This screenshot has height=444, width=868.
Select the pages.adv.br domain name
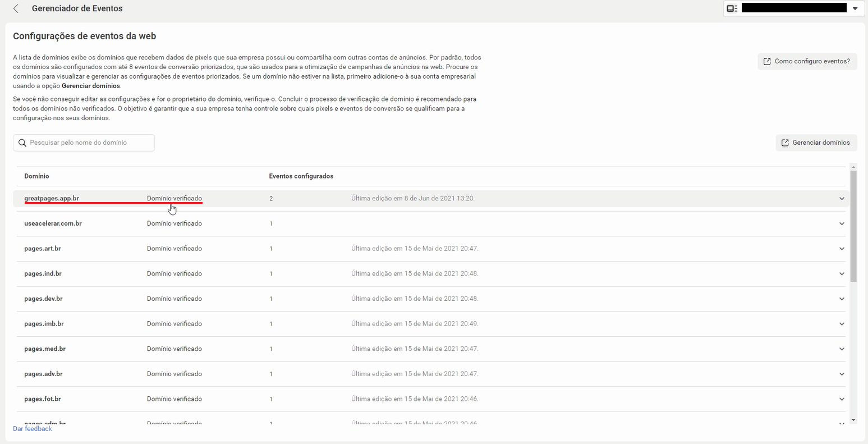pos(43,374)
